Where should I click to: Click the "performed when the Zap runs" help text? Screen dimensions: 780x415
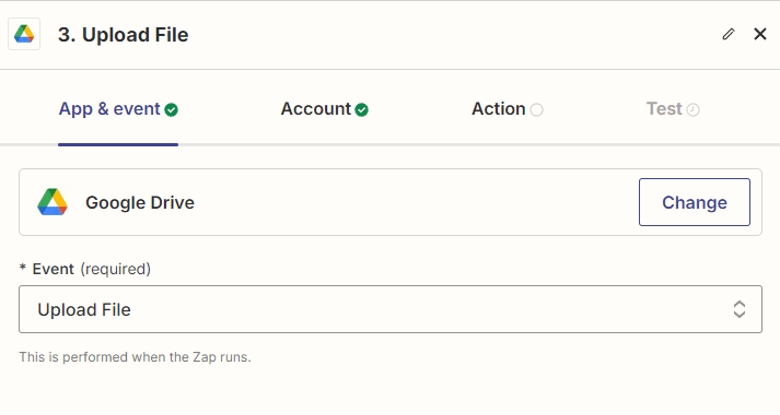[135, 357]
